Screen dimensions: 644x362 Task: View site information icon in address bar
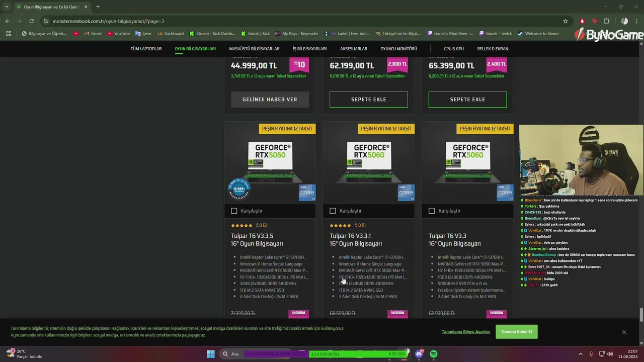pos(46,21)
